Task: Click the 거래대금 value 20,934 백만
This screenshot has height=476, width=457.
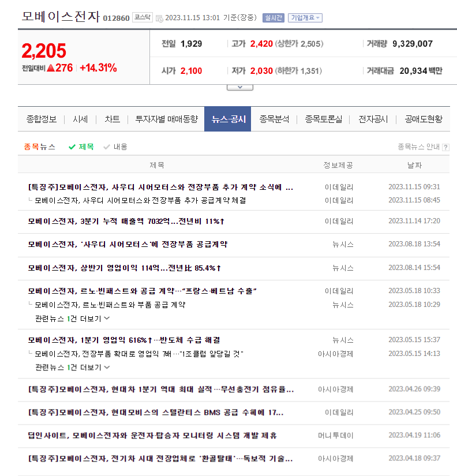Action: [x=421, y=71]
